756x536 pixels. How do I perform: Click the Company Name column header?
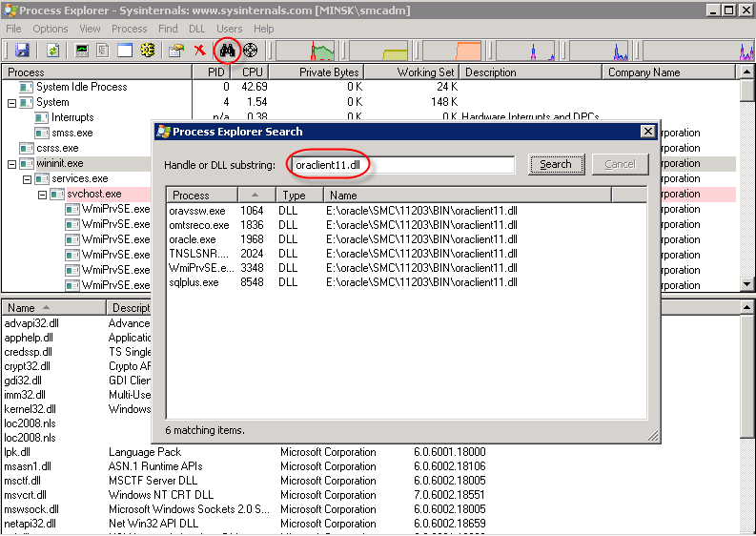click(669, 72)
